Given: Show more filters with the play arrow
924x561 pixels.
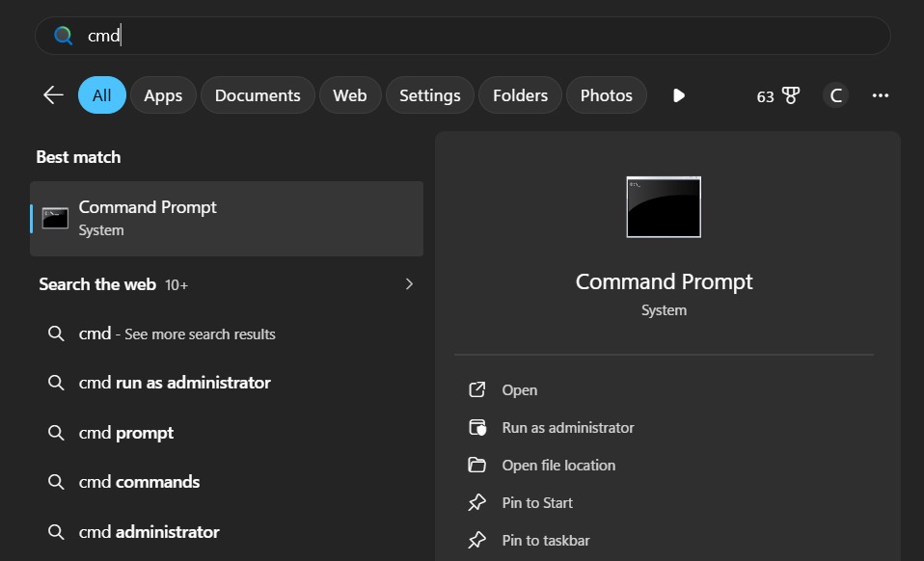Looking at the screenshot, I should click(679, 95).
